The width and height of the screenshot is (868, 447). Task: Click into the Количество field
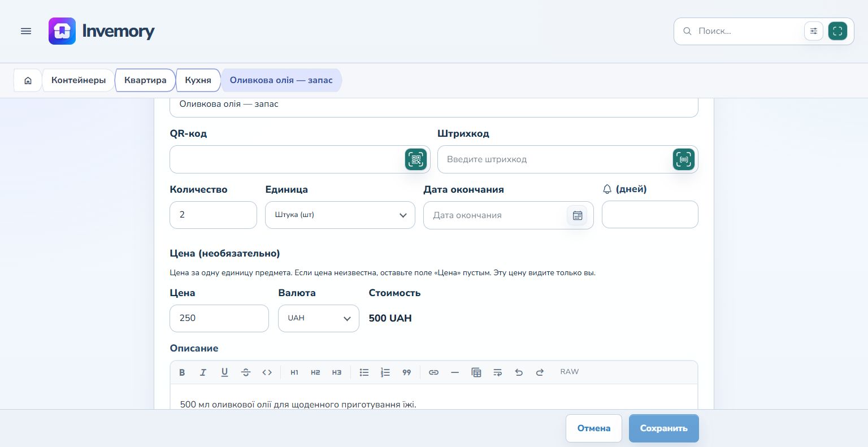point(214,215)
